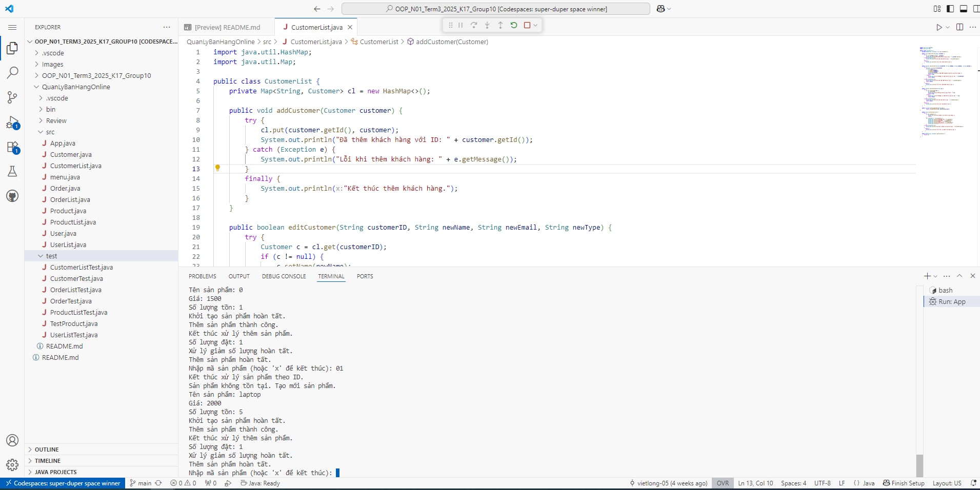Select the bash terminal entry
The height and width of the screenshot is (490, 980).
[951, 290]
